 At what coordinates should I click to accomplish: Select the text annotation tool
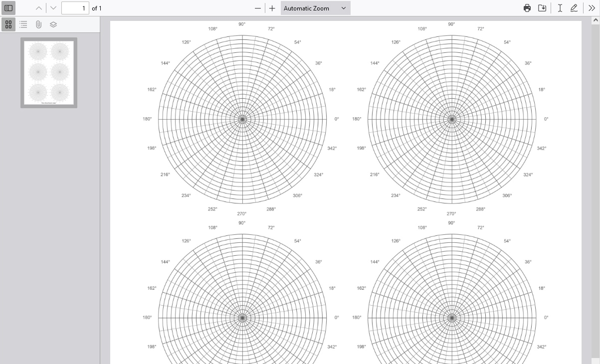coord(560,8)
